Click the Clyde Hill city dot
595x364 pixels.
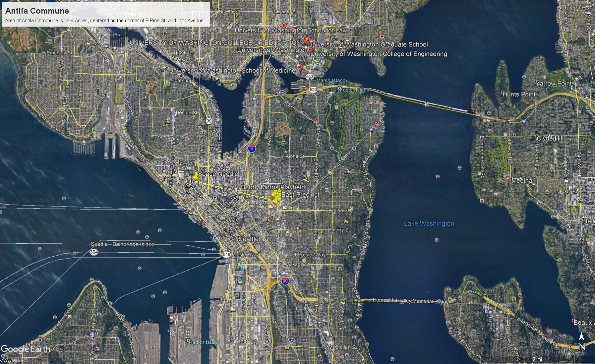click(x=537, y=136)
